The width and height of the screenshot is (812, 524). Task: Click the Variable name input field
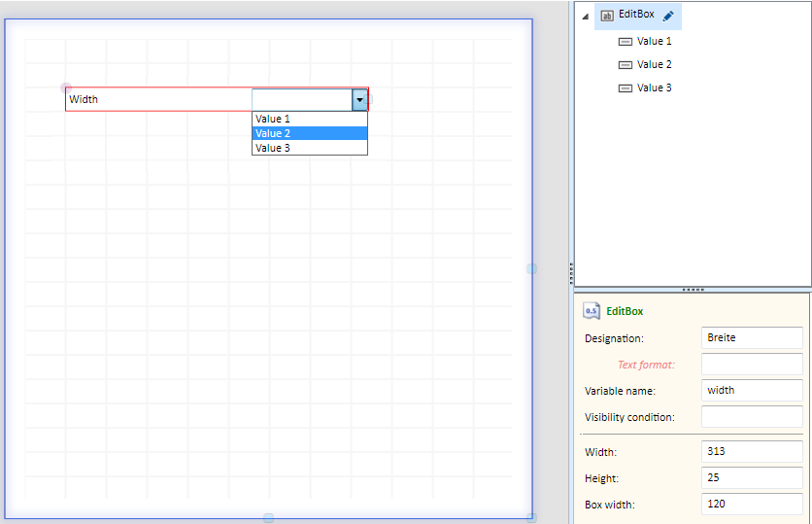pos(751,390)
